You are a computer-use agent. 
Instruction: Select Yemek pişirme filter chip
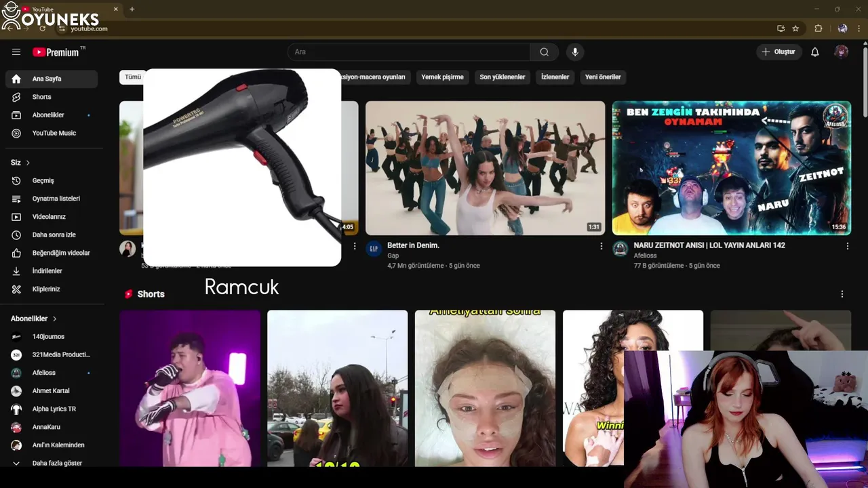coord(442,77)
